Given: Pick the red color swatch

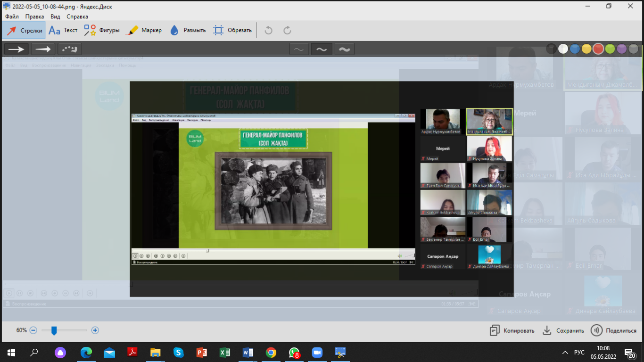Looking at the screenshot, I should coord(598,49).
